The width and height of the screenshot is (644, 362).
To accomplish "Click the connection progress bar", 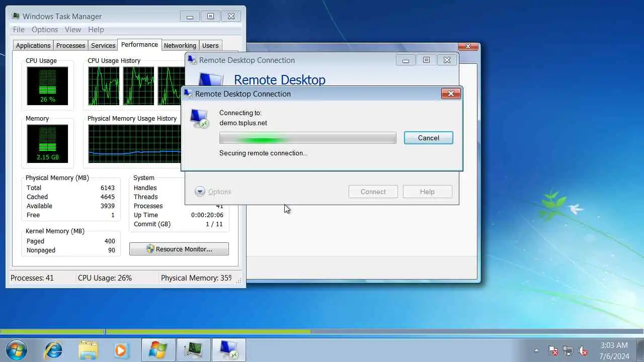I will coord(308,138).
